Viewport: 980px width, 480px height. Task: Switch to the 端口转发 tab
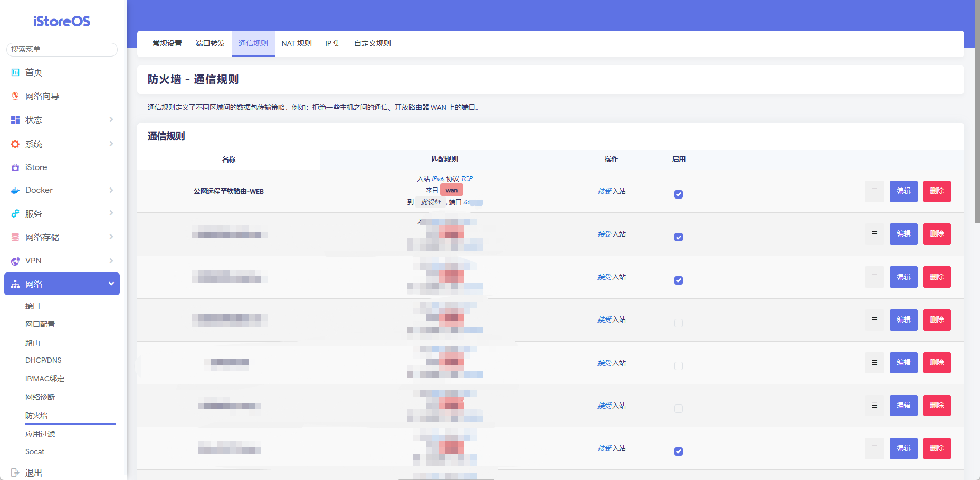[x=210, y=43]
